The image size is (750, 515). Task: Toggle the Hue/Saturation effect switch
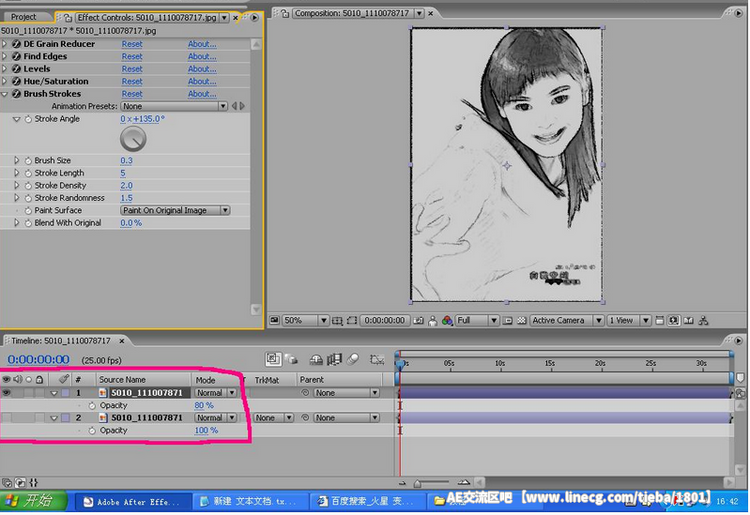click(x=16, y=81)
